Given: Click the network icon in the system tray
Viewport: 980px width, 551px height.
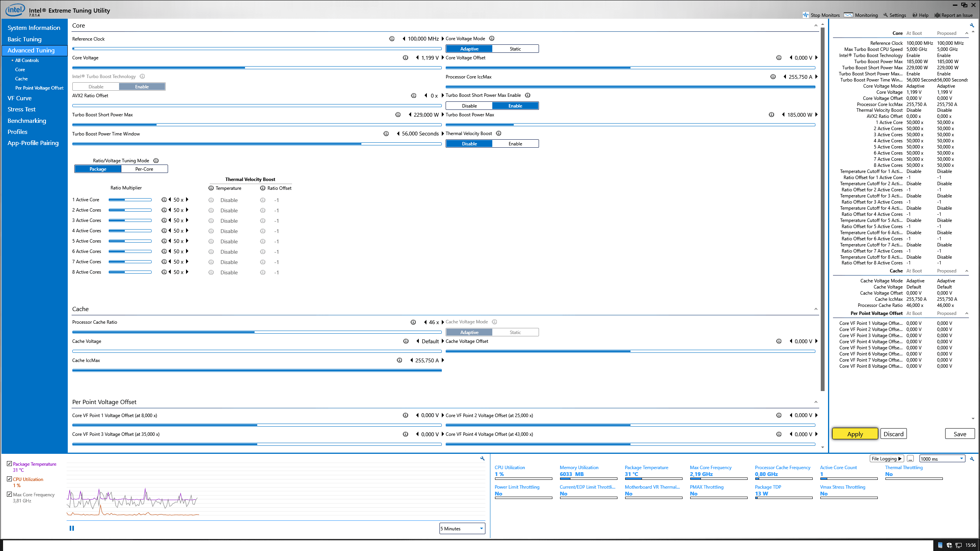Looking at the screenshot, I should [x=958, y=545].
